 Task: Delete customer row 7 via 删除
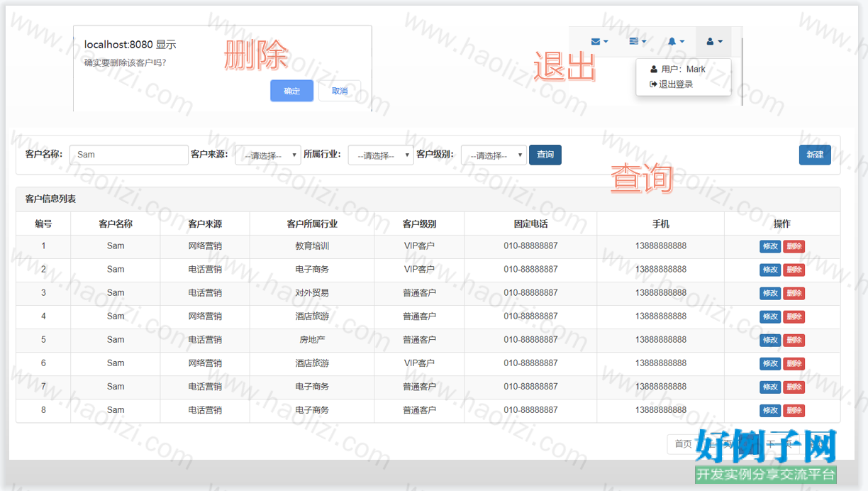tap(794, 387)
